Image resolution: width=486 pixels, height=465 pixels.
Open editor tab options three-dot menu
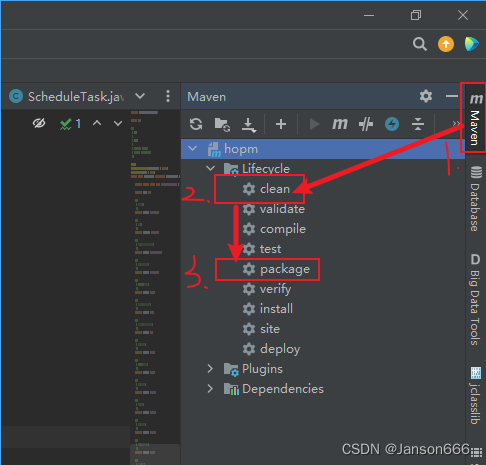(168, 96)
